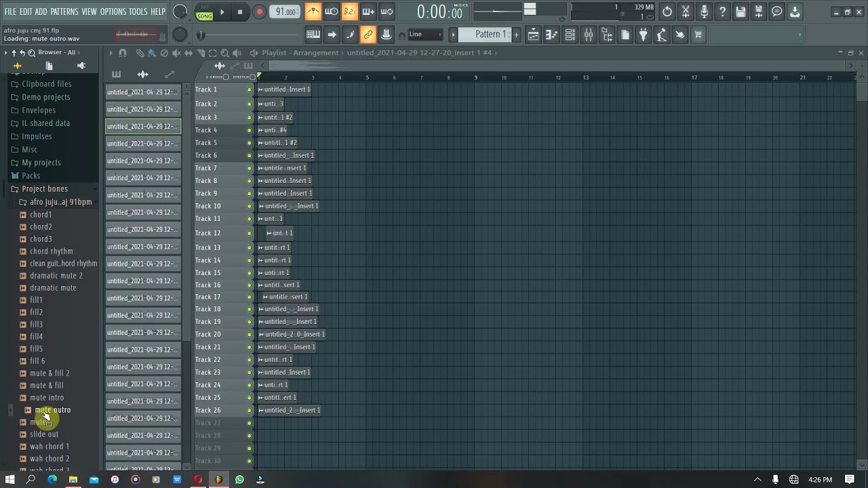Viewport: 868px width, 488px height.
Task: Open the snap 'Line' dropdown
Action: click(x=424, y=35)
